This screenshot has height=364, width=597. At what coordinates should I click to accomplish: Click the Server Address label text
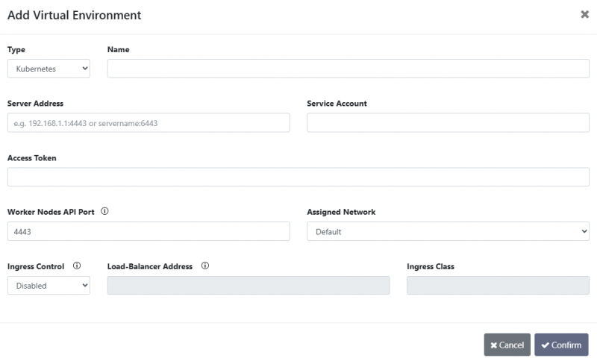35,104
